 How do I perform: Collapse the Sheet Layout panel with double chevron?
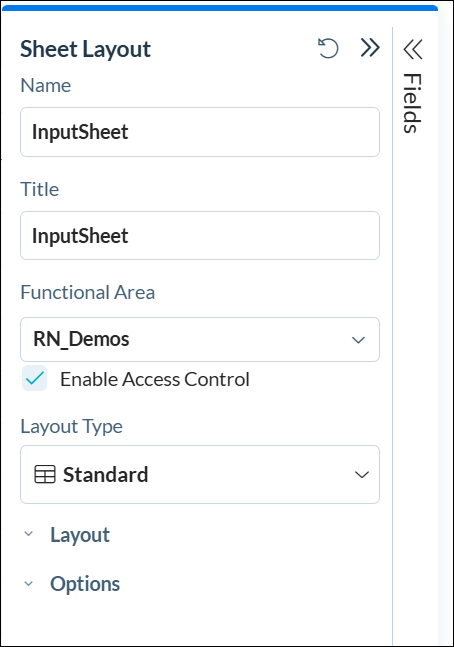tap(370, 48)
